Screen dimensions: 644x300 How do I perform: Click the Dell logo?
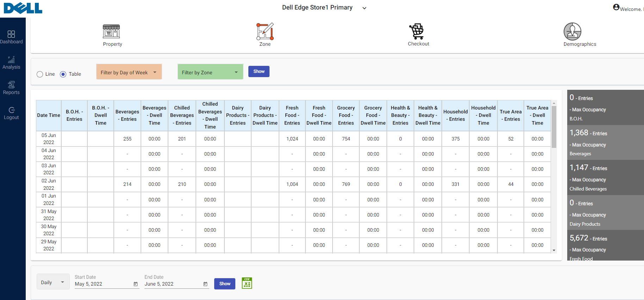tap(23, 8)
